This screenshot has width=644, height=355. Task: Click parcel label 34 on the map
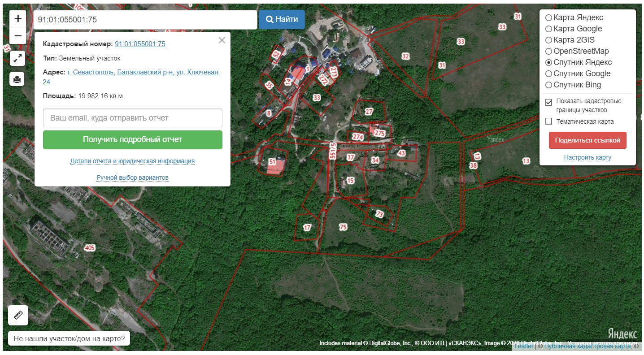375,160
